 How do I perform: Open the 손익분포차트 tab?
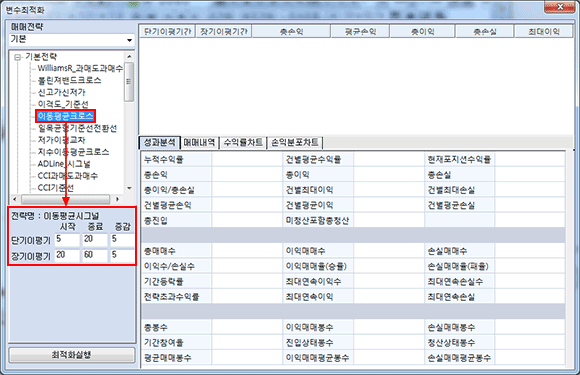[x=295, y=142]
